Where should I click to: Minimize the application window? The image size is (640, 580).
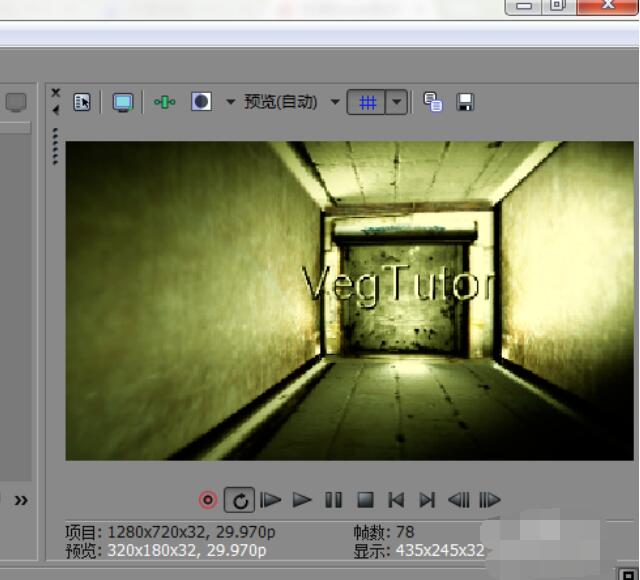(x=524, y=6)
